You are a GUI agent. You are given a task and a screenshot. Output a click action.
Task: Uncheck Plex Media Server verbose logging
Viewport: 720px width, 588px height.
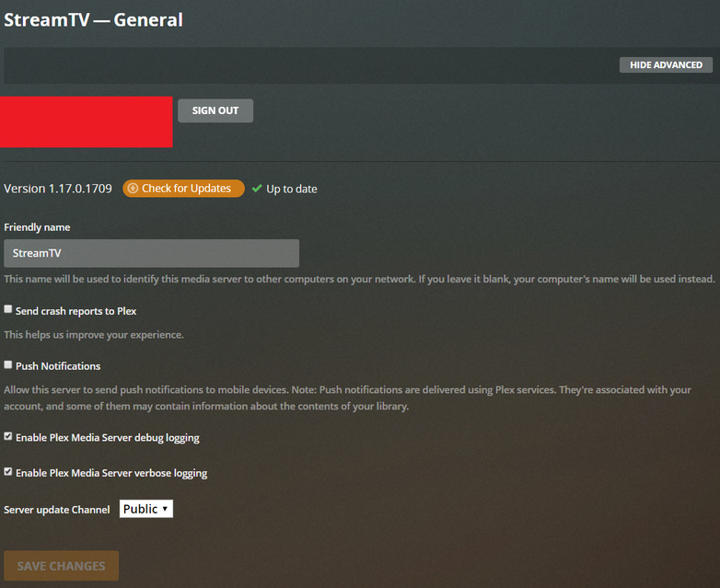[7, 471]
